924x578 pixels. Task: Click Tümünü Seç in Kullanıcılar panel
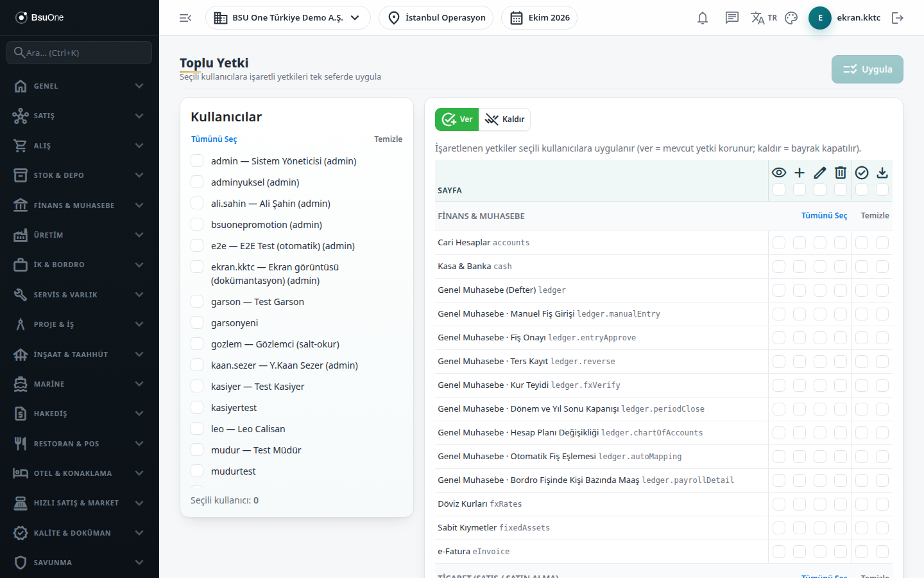pos(214,139)
